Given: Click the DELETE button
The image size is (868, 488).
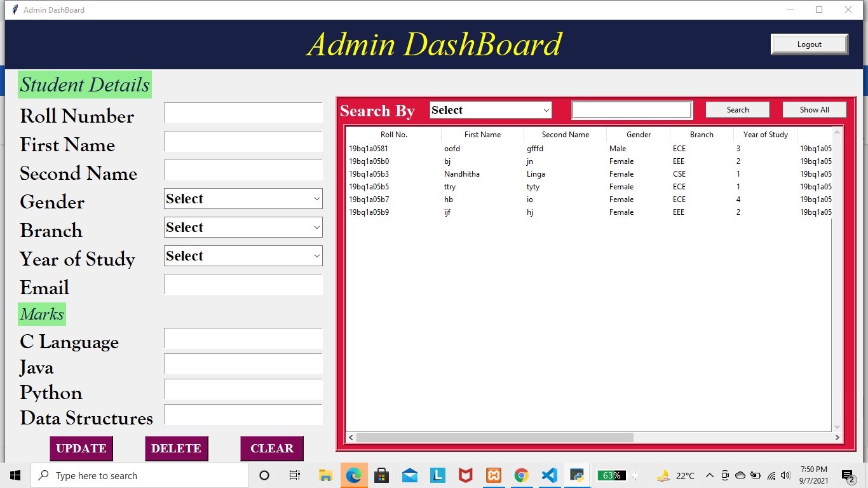Looking at the screenshot, I should pos(177,449).
